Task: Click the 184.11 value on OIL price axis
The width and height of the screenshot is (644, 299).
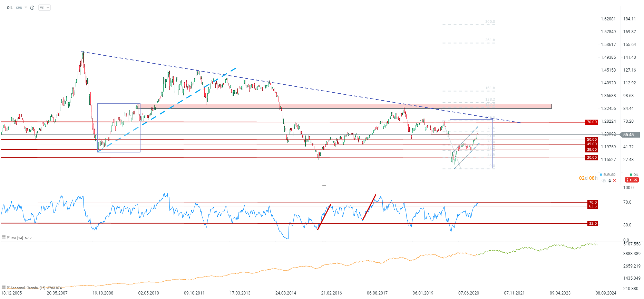Action: pyautogui.click(x=630, y=19)
